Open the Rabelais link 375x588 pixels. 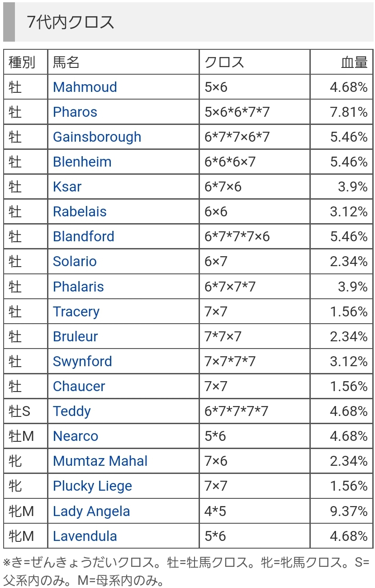click(80, 211)
